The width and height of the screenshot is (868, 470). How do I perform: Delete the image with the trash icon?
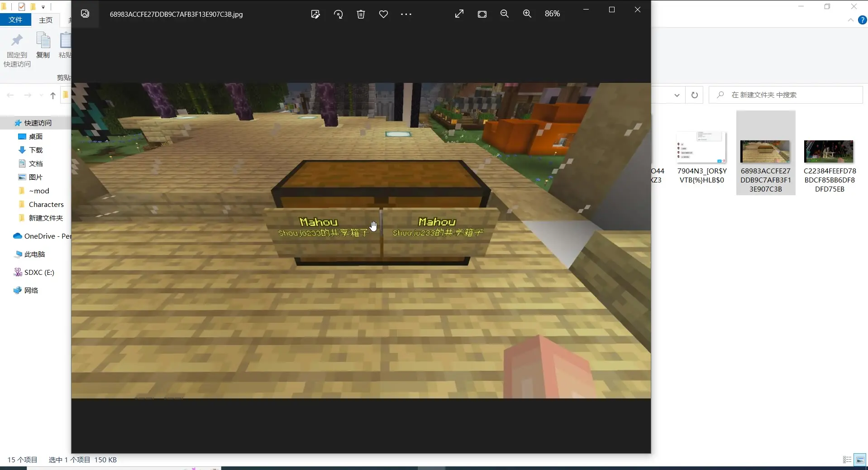[361, 14]
